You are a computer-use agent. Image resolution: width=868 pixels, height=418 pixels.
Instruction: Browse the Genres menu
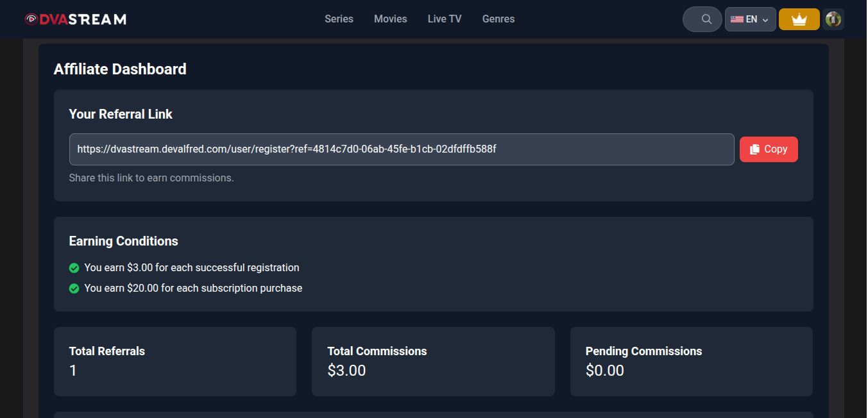(498, 19)
